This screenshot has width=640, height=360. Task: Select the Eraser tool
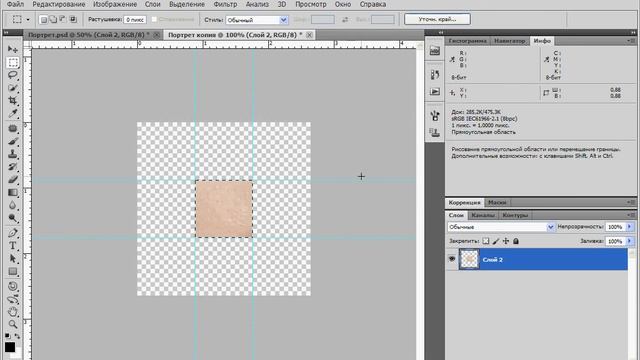pos(13,179)
